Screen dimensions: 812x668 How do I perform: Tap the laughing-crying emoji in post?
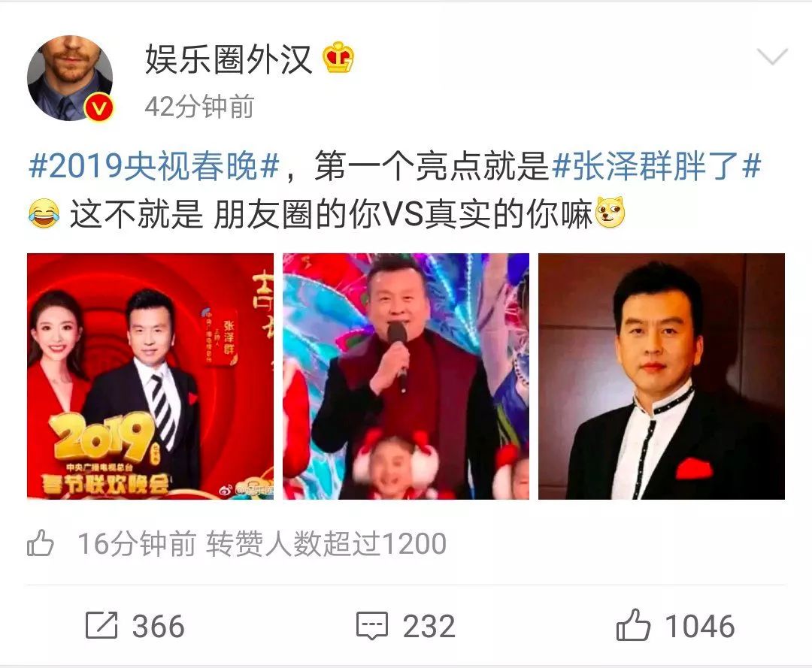coord(44,213)
